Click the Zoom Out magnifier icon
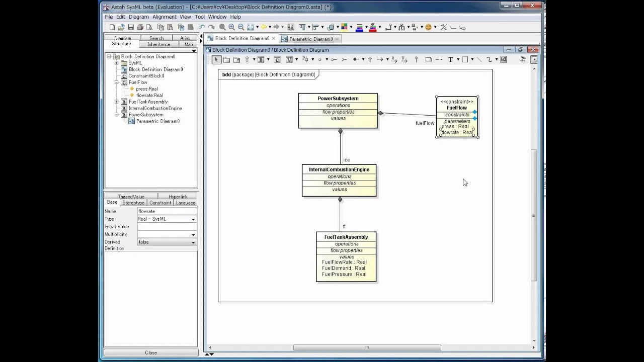The height and width of the screenshot is (362, 644). coord(241,27)
